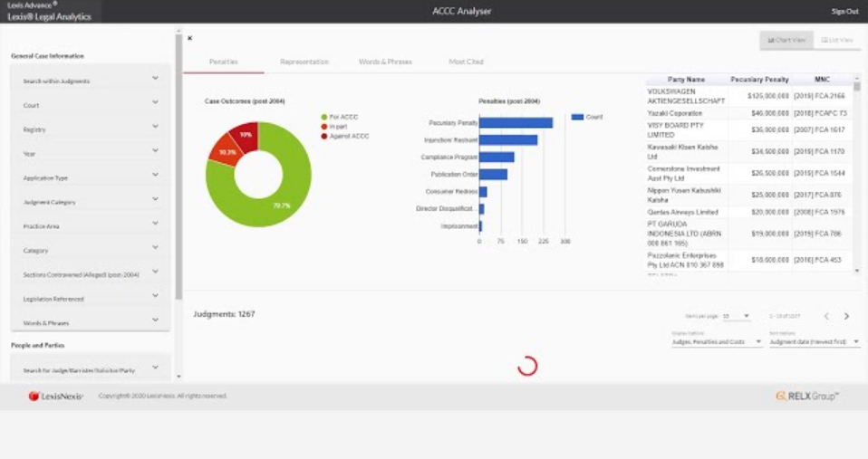Select Kawasaki Kisen Kaisha Ltd cell
This screenshot has height=459, width=868.
click(686, 152)
